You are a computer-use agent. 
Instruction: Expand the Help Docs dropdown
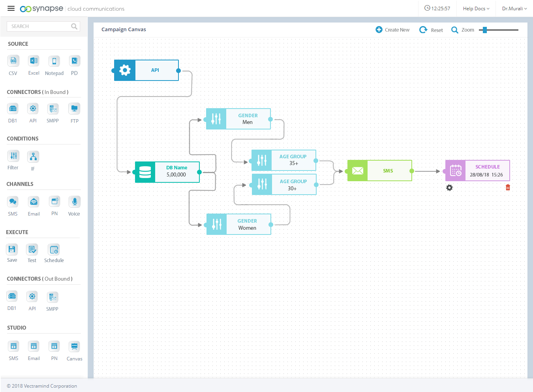click(x=476, y=9)
